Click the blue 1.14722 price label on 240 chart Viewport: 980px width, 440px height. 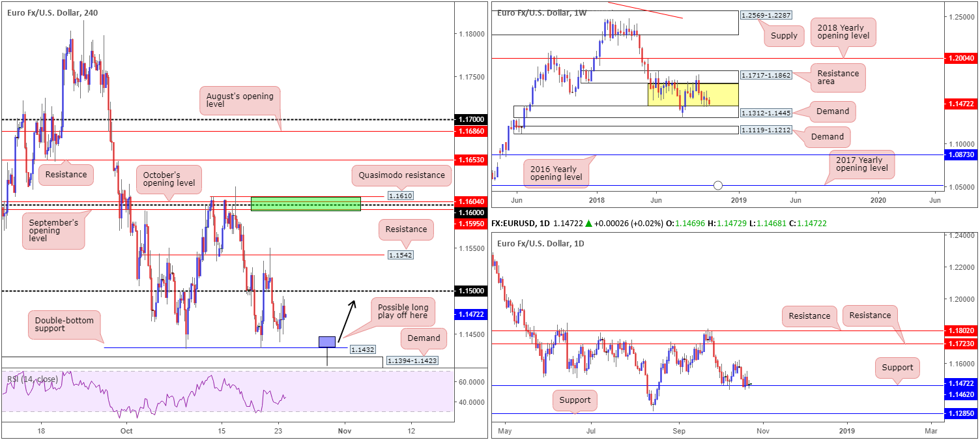coord(471,315)
